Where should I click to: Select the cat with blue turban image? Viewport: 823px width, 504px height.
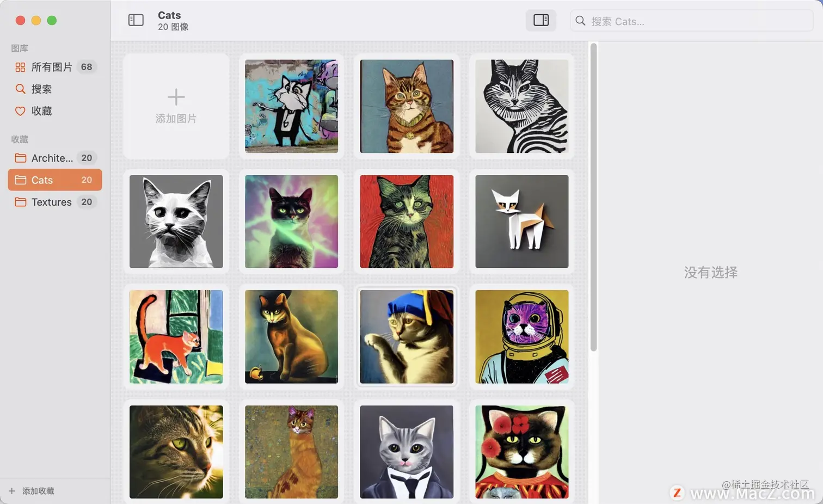407,336
